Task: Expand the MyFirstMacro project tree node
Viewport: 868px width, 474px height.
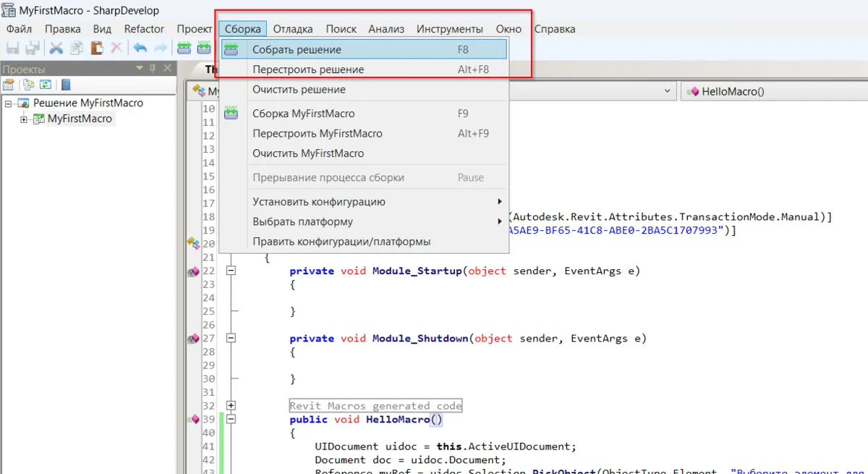Action: coord(24,119)
